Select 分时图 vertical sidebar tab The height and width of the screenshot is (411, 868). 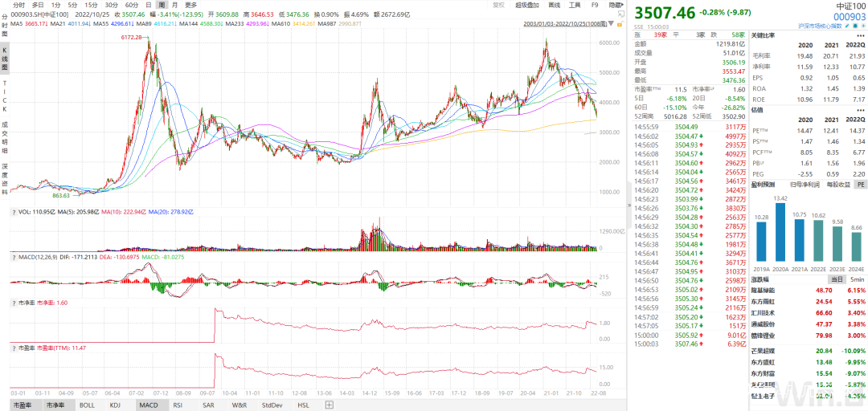pos(5,25)
